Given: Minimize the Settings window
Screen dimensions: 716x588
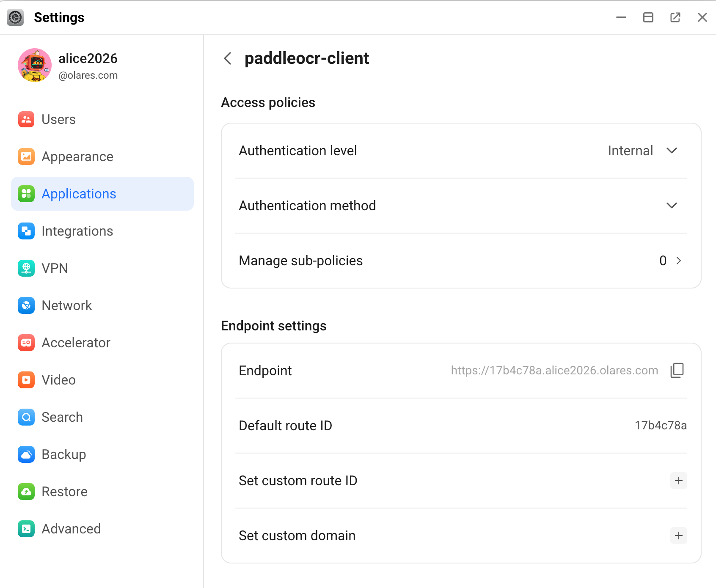Looking at the screenshot, I should (621, 17).
